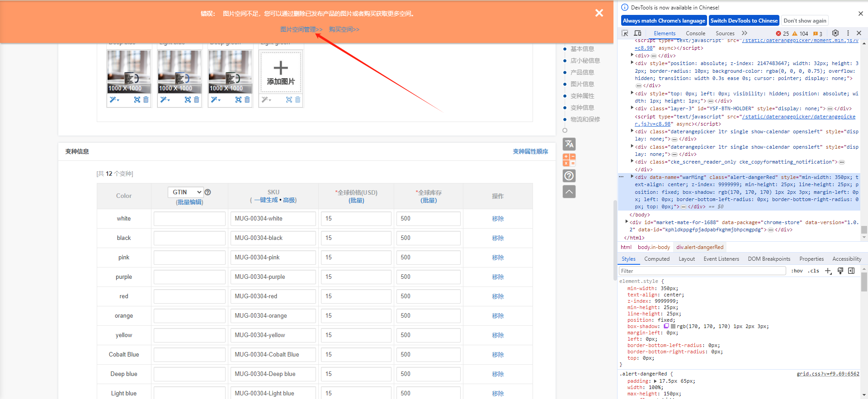The height and width of the screenshot is (399, 868).
Task: Click the translate icon in the side toolbar
Action: tap(569, 144)
